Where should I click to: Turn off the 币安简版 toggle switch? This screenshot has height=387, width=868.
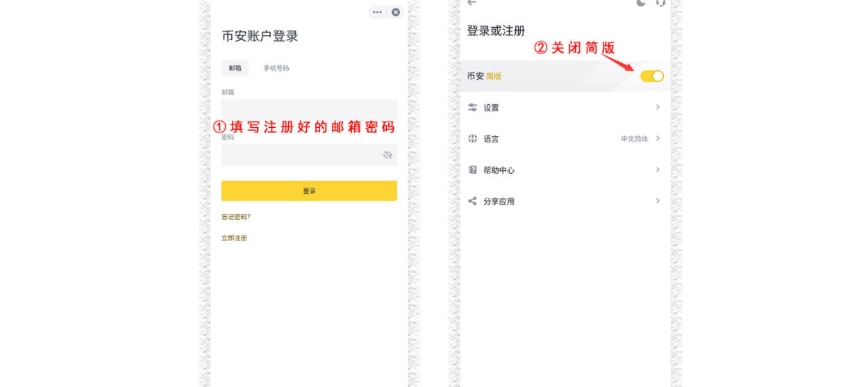pos(651,76)
